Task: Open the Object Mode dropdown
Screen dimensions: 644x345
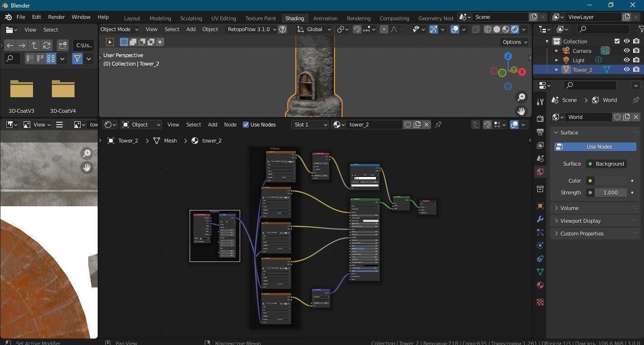Action: [118, 29]
